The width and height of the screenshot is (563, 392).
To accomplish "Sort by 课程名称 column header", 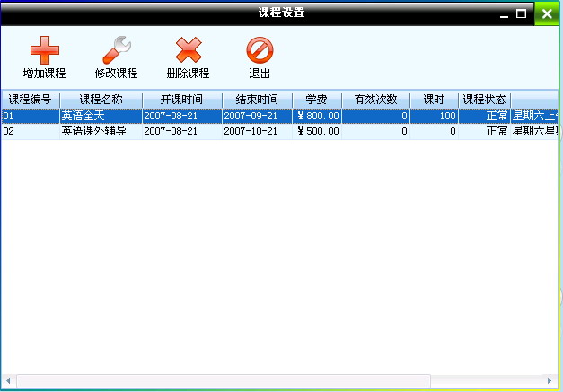I will pyautogui.click(x=101, y=100).
